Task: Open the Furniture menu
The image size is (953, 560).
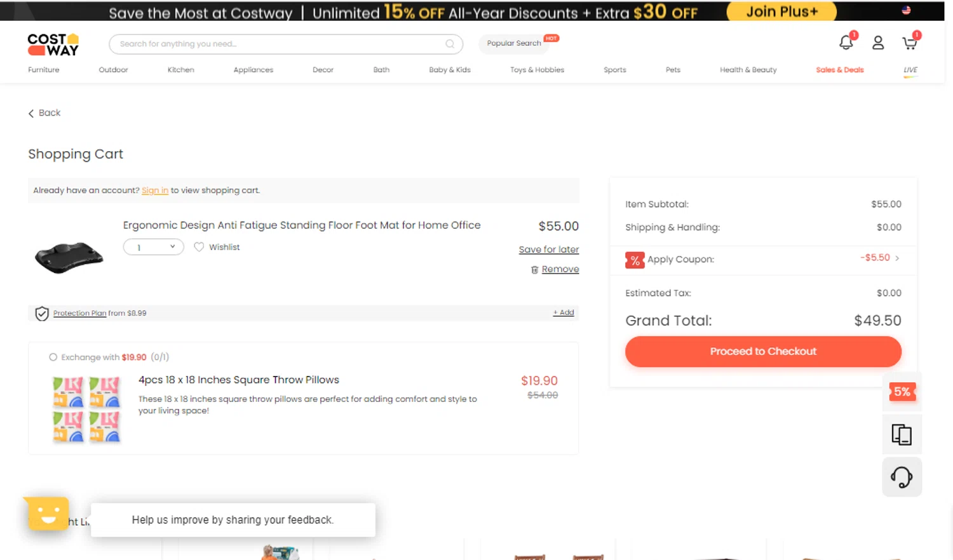Action: click(44, 70)
